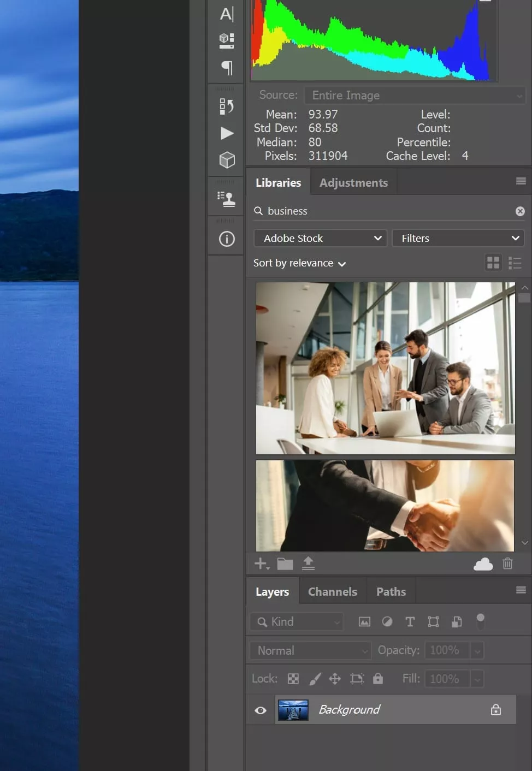Filter layers by type layers
The width and height of the screenshot is (532, 771).
point(410,621)
